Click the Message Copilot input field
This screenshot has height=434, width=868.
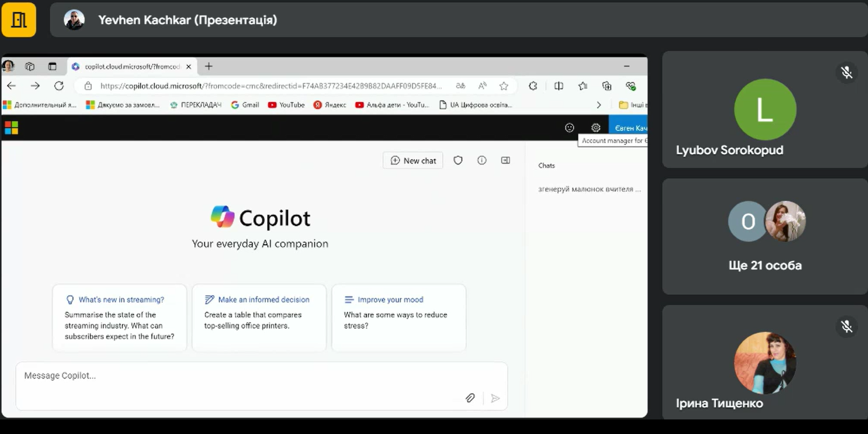261,386
